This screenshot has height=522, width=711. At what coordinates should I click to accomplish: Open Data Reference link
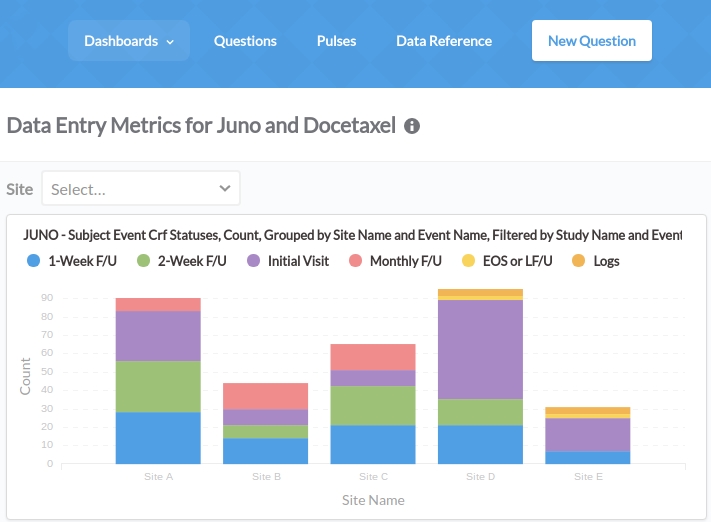(444, 41)
